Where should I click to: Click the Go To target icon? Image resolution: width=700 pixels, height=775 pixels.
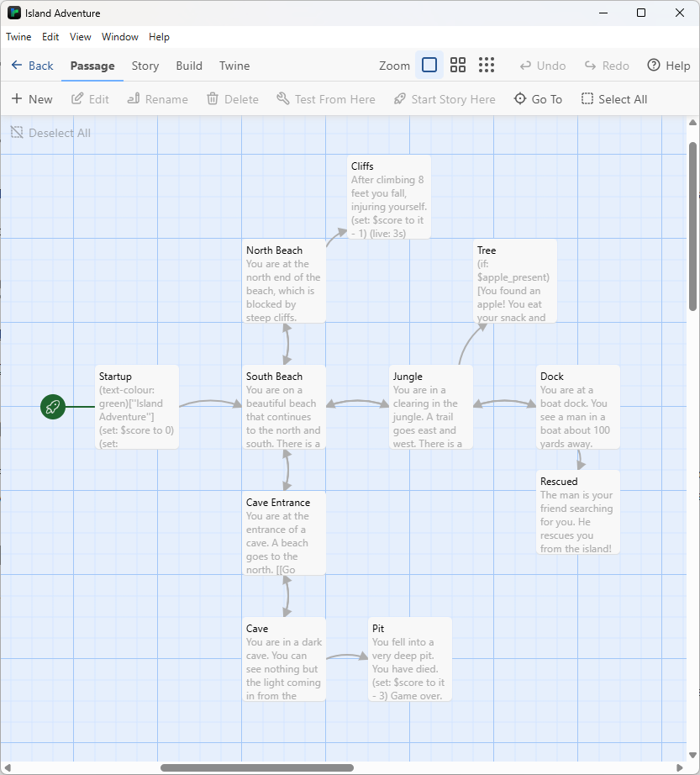(521, 99)
